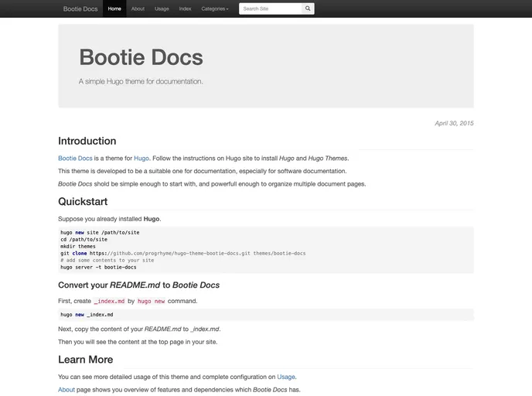Click the 'hugo new _index.md' code block
Screen dimensions: 532x396
pos(266,315)
